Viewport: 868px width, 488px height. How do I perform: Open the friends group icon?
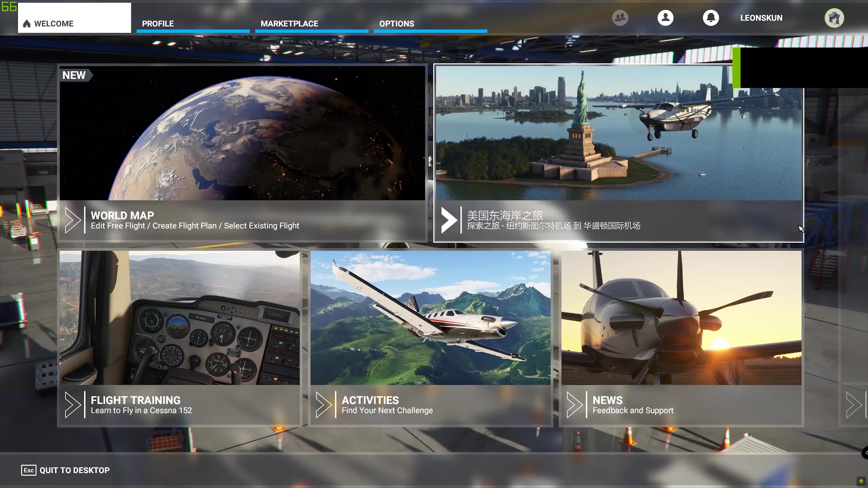(x=620, y=18)
